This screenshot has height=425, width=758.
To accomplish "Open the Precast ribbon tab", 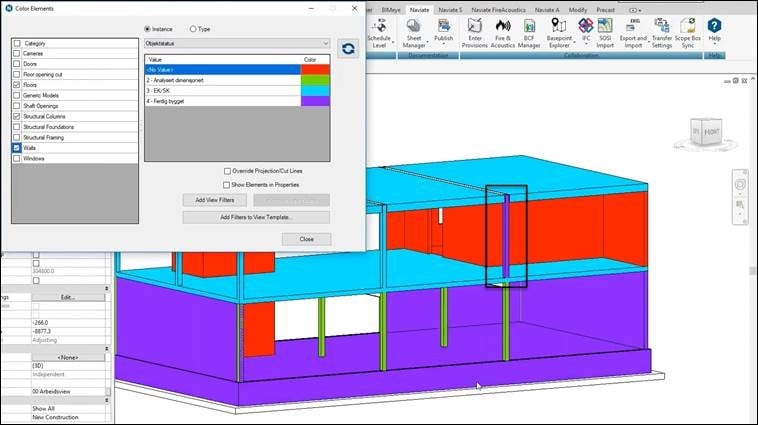I will click(605, 8).
